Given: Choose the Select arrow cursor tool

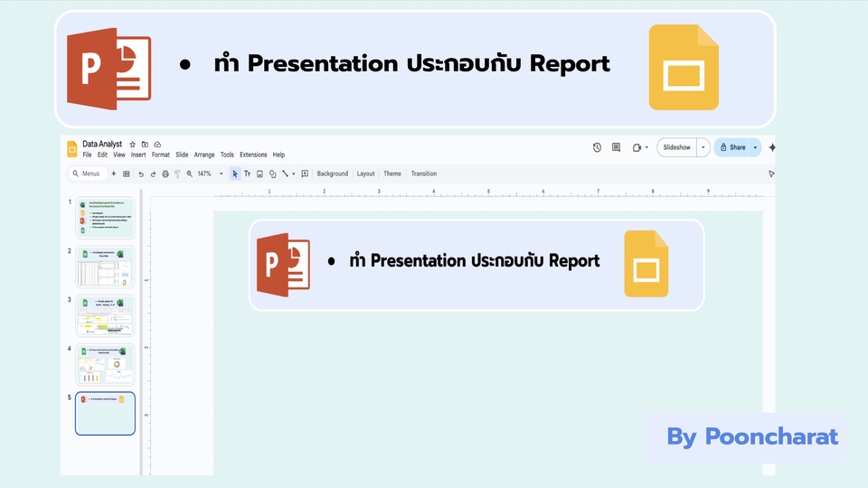Looking at the screenshot, I should 235,174.
